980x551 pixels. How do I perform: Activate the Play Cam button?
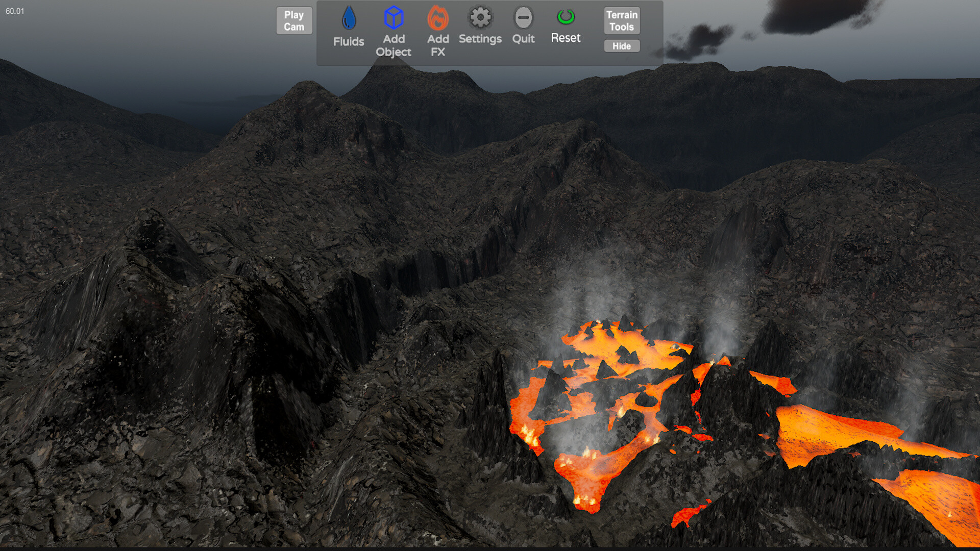pos(294,20)
